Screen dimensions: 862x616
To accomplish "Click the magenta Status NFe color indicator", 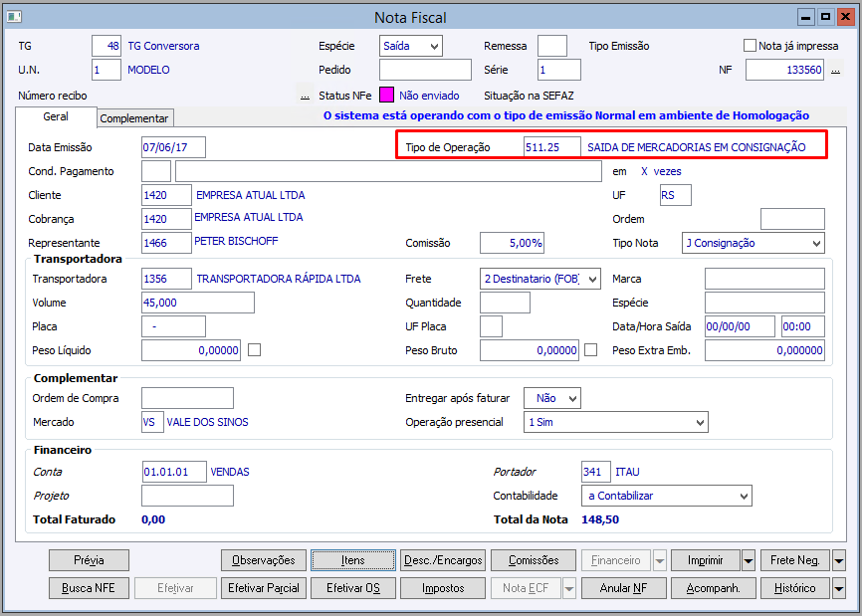I will click(x=386, y=96).
